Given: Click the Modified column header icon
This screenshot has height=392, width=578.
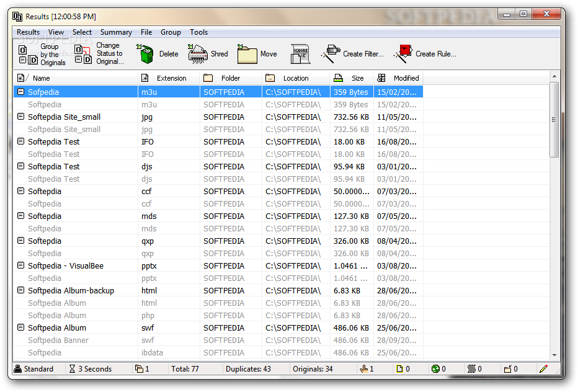Looking at the screenshot, I should tap(381, 78).
